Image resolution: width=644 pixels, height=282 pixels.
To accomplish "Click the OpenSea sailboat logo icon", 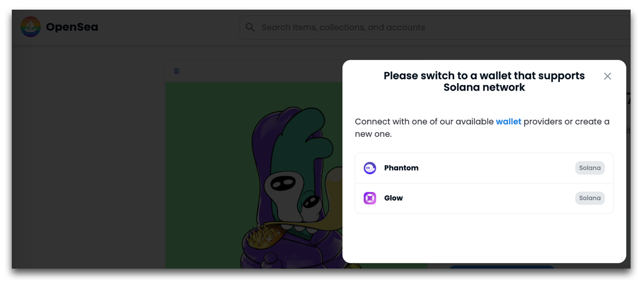I will 31,27.
